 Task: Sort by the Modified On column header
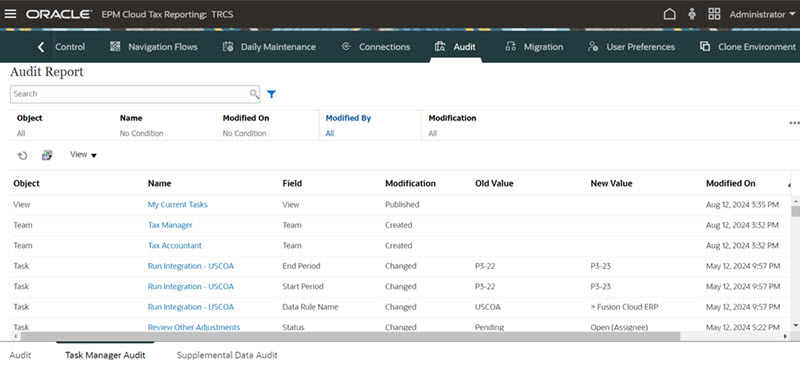coord(731,183)
